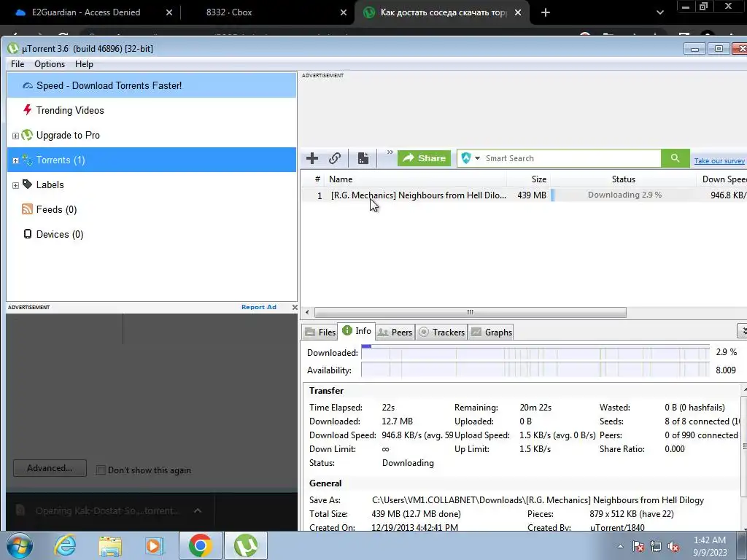Sort torrents by Size column

tap(528, 179)
